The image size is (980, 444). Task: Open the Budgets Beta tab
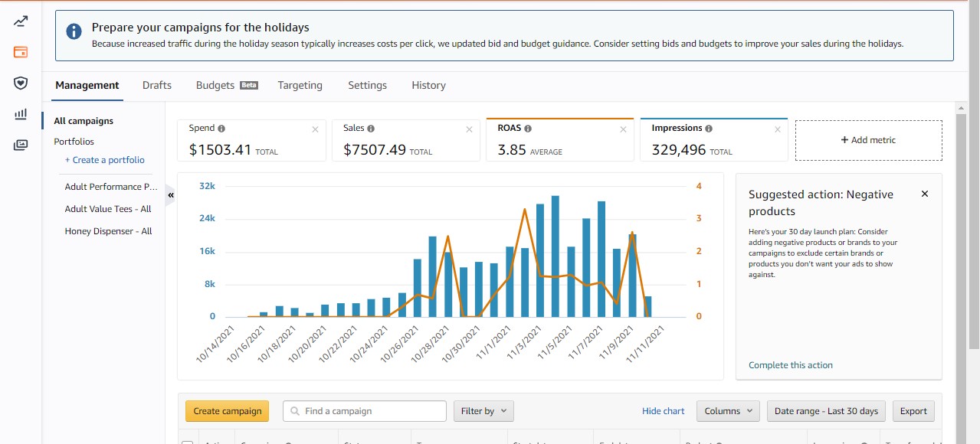tap(227, 85)
